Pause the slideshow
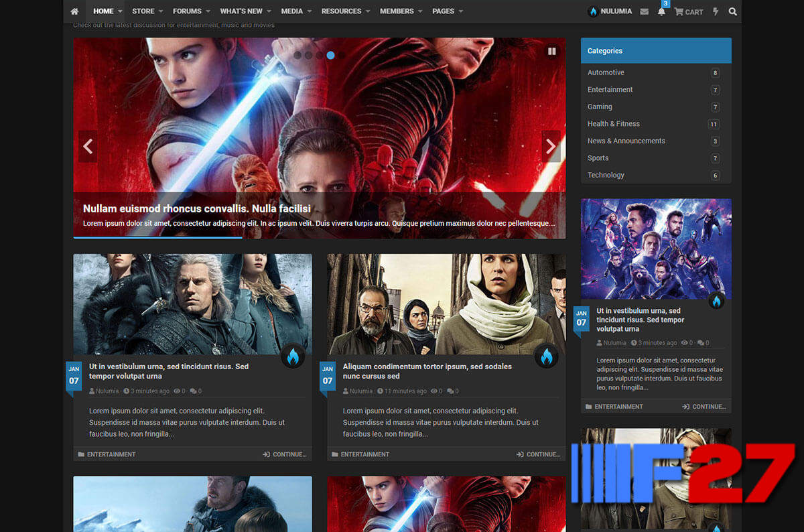804x532 pixels. pos(551,51)
